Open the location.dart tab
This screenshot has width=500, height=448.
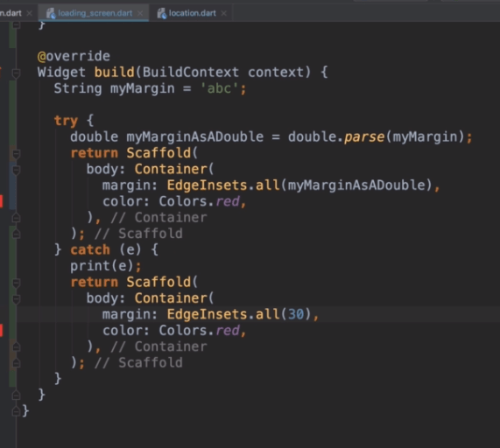(192, 13)
